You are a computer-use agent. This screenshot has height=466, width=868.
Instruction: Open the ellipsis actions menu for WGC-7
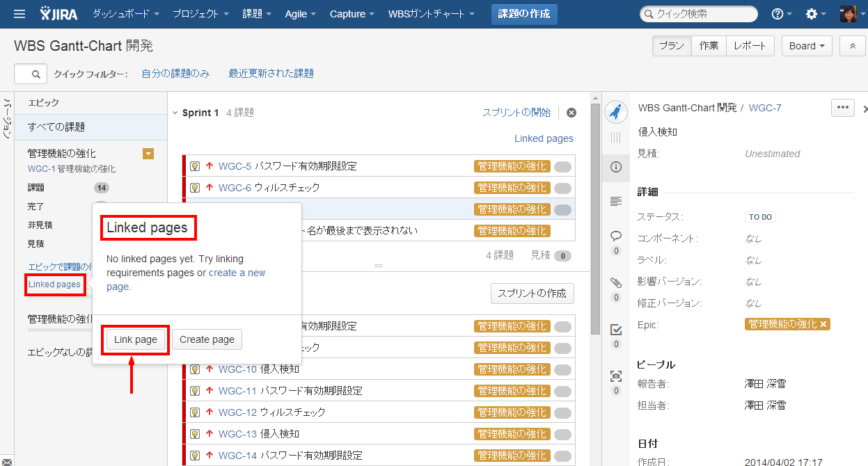pyautogui.click(x=842, y=108)
